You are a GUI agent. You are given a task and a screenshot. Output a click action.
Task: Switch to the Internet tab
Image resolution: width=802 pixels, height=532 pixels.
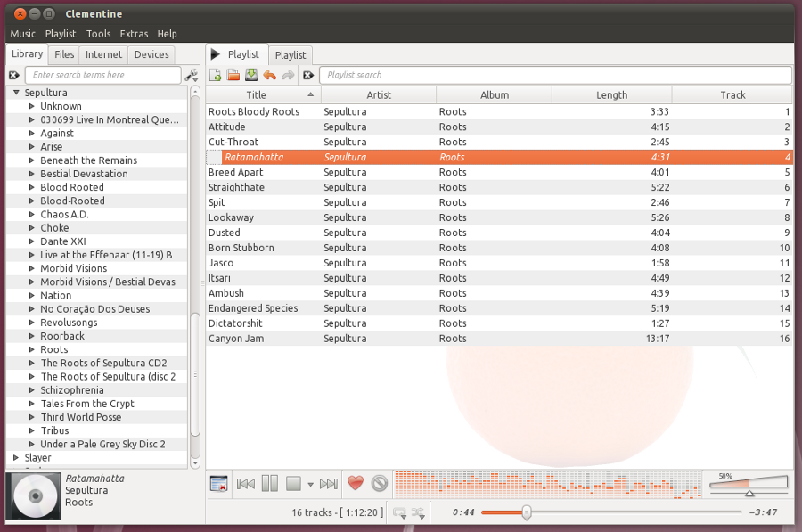pos(103,53)
